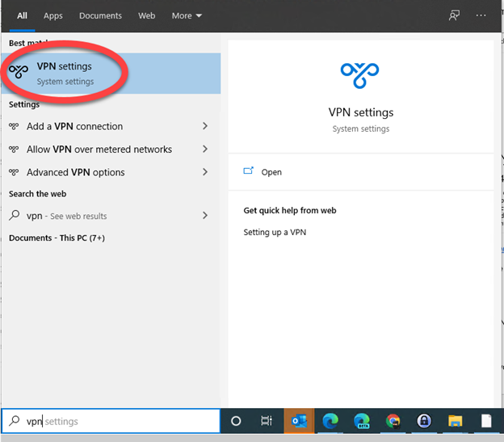Select the All search tab

(x=22, y=15)
